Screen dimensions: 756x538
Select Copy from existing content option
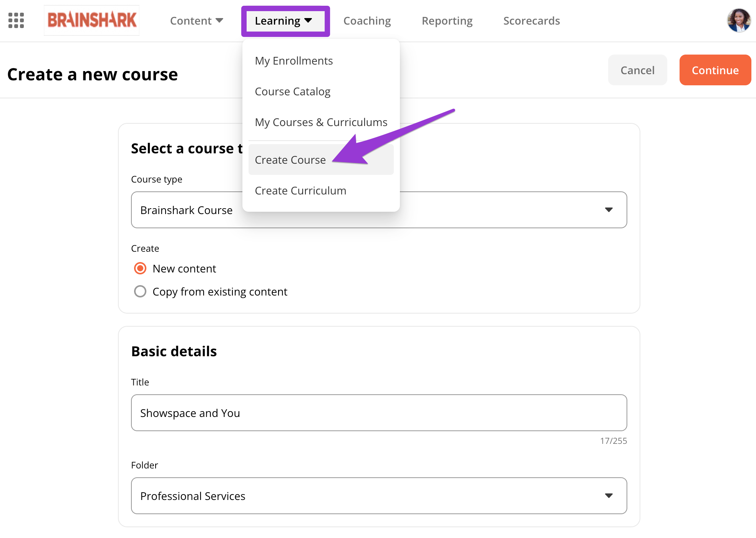click(x=140, y=291)
